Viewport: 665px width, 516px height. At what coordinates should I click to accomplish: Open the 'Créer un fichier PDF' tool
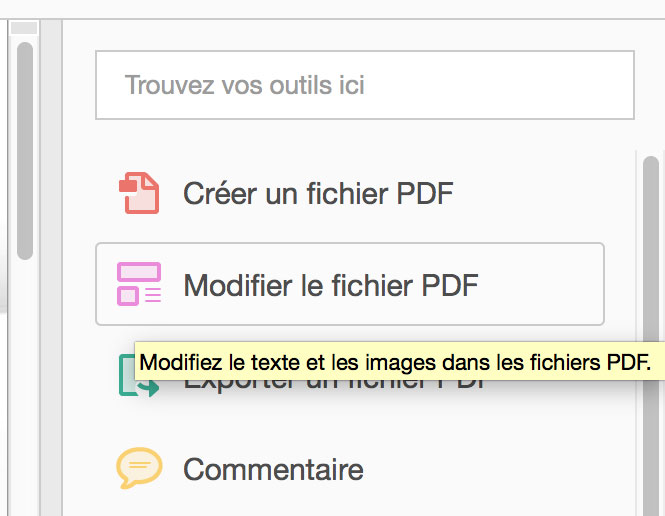pyautogui.click(x=318, y=193)
